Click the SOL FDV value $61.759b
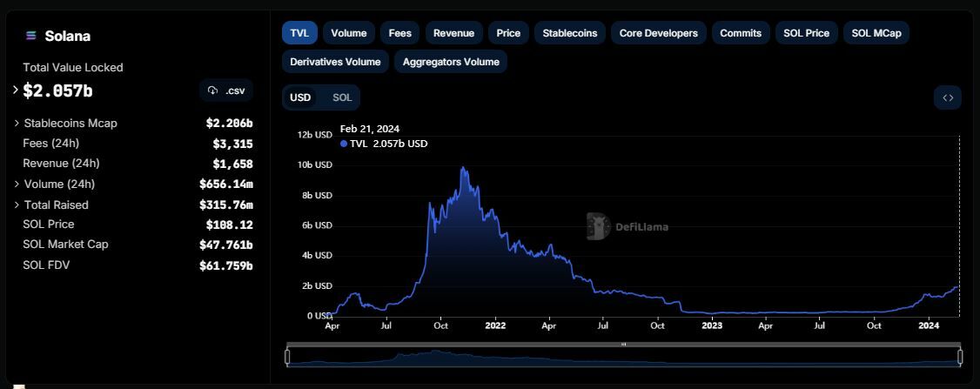 click(x=226, y=265)
